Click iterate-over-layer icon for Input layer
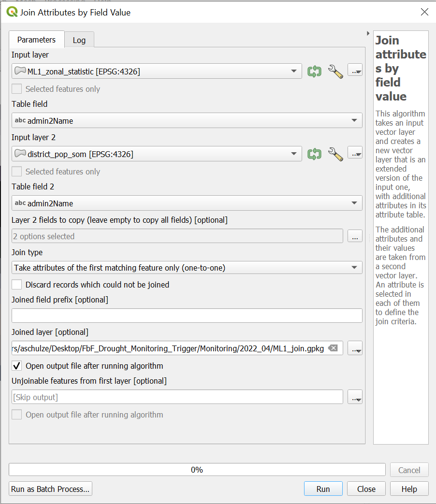436x504 pixels. pos(314,72)
